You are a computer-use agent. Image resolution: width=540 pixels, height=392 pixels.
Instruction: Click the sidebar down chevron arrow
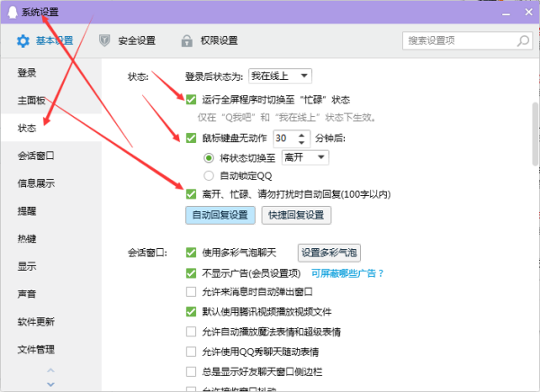(50, 384)
